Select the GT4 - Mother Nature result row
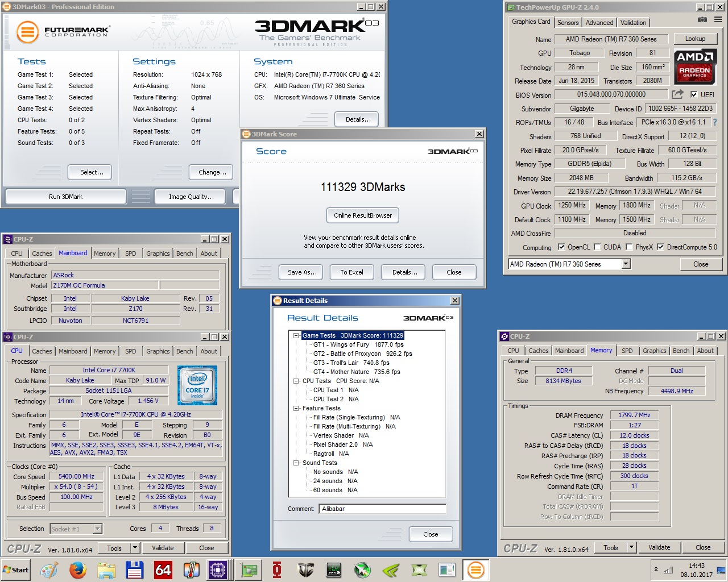Screen dimensions: 728x582 pyautogui.click(x=357, y=372)
